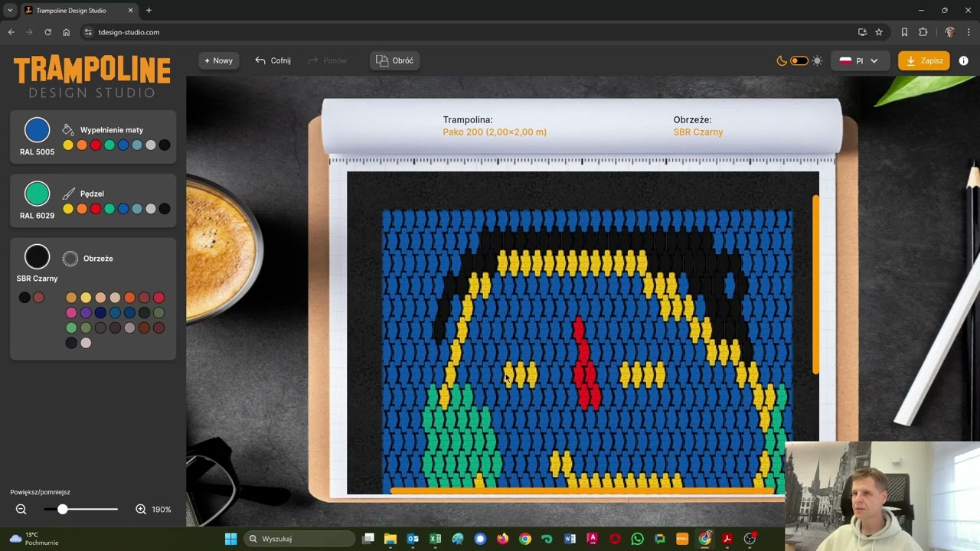Viewport: 980px width, 551px height.
Task: Select the Obrzeże border ring icon
Action: click(70, 259)
